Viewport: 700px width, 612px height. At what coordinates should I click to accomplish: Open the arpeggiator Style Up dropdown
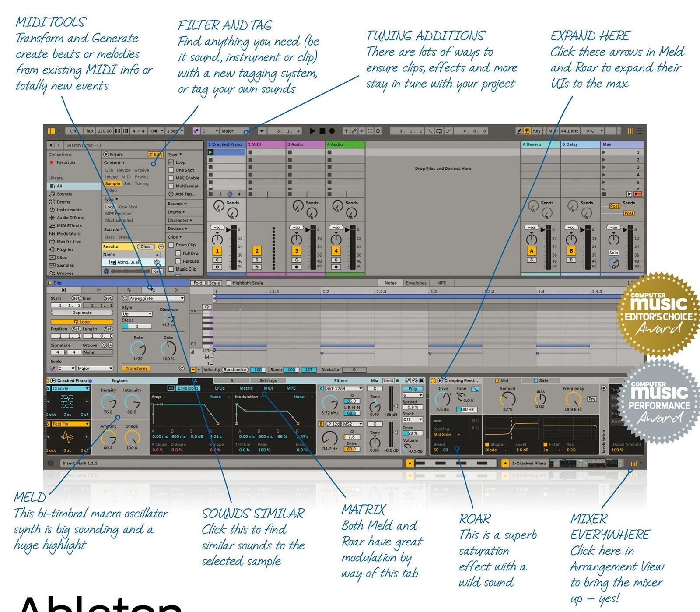click(137, 314)
